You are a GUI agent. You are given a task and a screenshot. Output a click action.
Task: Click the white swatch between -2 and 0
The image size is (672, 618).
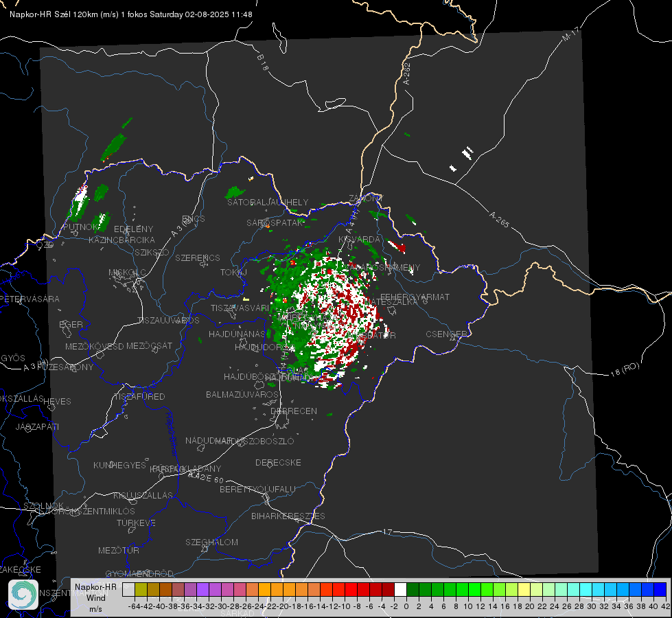[400, 589]
